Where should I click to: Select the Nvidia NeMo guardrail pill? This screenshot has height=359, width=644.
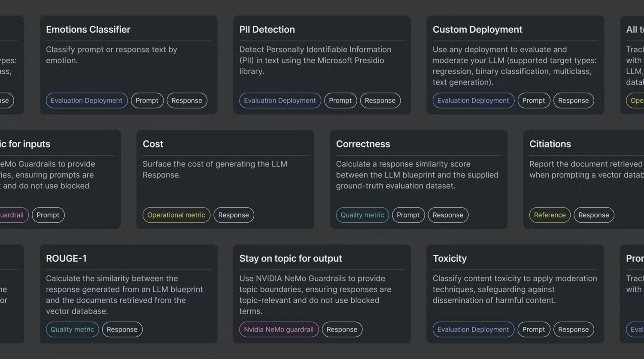click(278, 329)
